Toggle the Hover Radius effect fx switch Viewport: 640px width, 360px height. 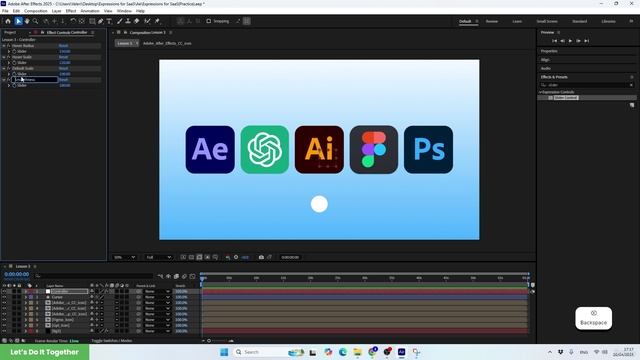[x=9, y=46]
